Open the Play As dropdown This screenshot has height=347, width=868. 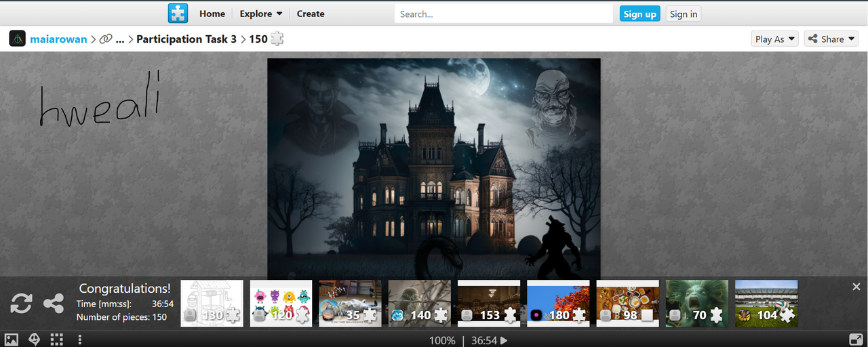coord(774,39)
